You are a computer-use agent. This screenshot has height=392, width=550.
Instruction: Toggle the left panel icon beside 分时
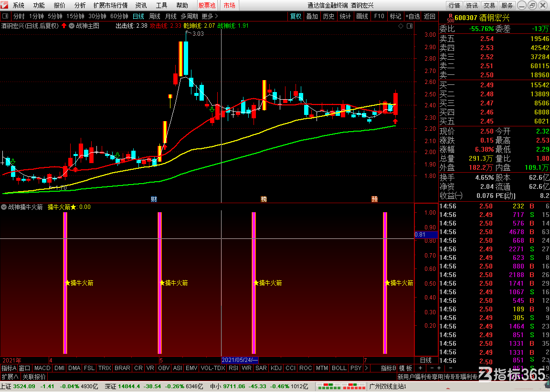coord(5,16)
